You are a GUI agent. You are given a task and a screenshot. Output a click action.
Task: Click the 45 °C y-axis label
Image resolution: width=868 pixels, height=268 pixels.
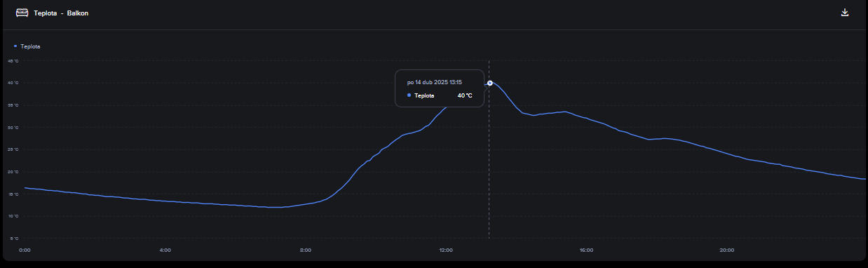13,60
